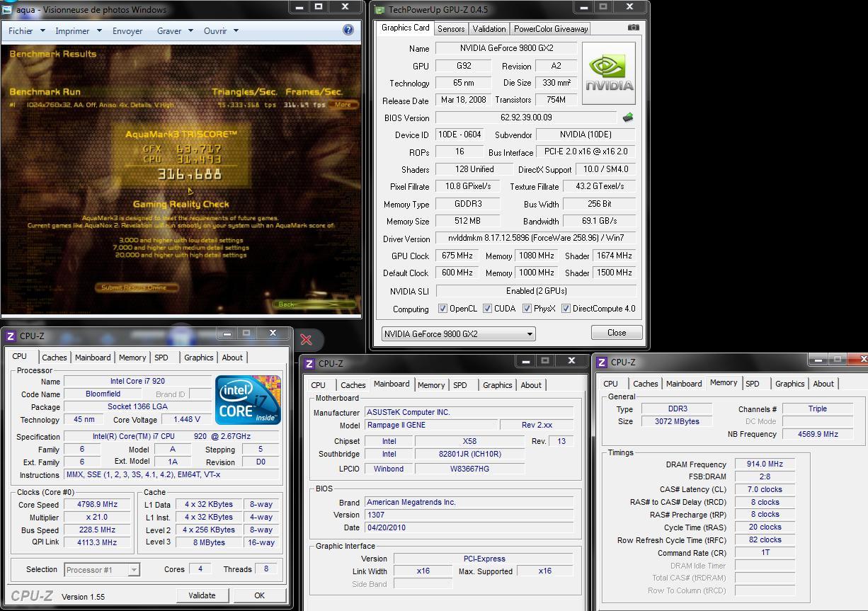Screen dimensions: 868x611
Task: Open the NVIDIA GeForce 9800 GX2 dropdown
Action: click(x=458, y=333)
